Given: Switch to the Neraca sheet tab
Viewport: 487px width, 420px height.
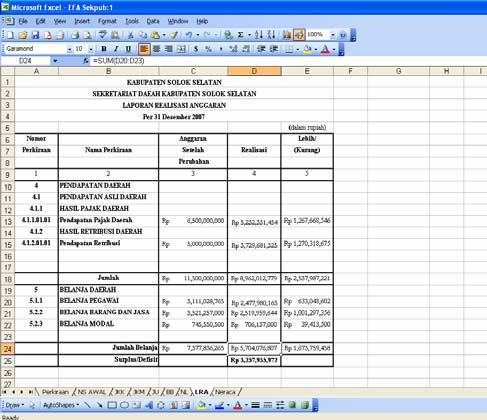Looking at the screenshot, I should click(x=225, y=392).
